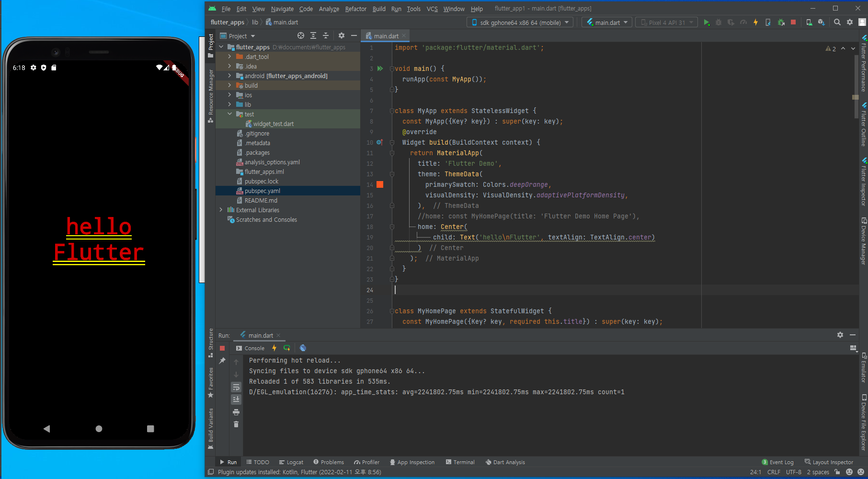Click the Select Opened File target icon in the Project panel
The height and width of the screenshot is (479, 868).
point(301,36)
